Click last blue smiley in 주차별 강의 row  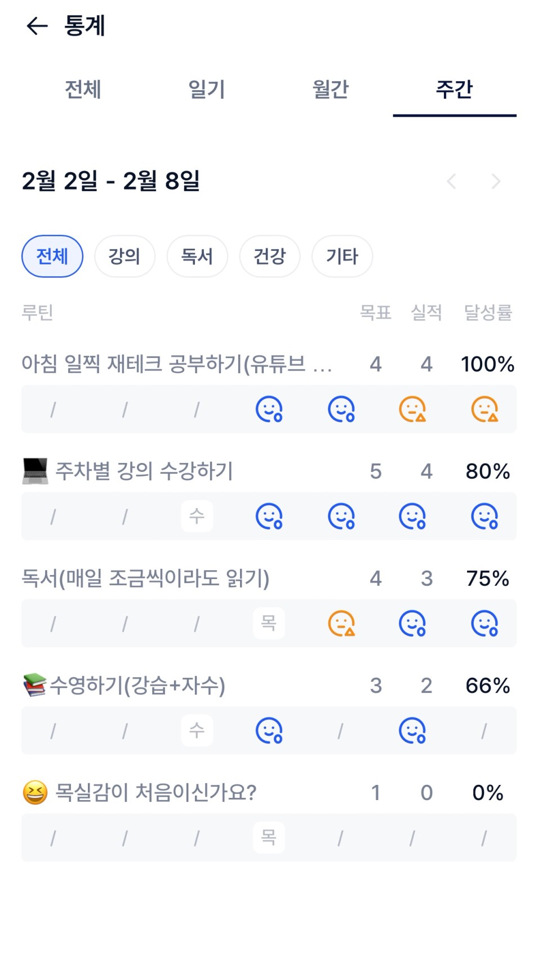(484, 516)
